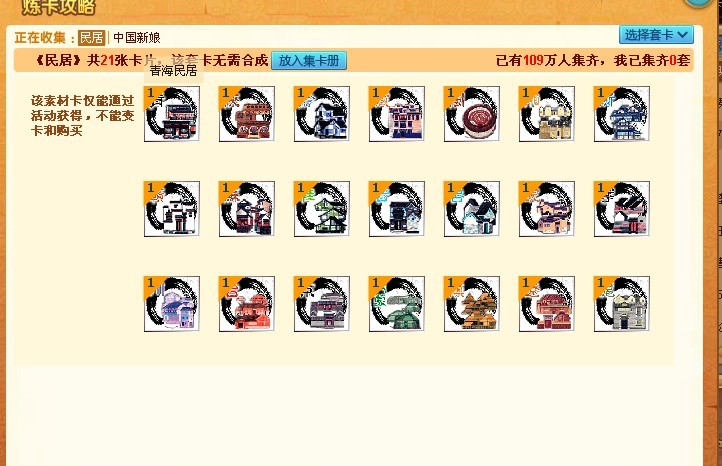Select the white-walled house card
722x466 pixels.
172,209
